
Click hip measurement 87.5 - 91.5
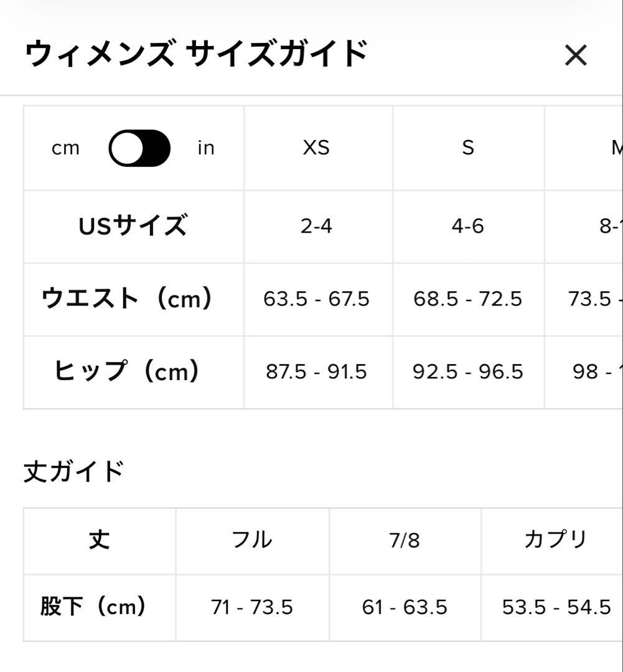317,372
